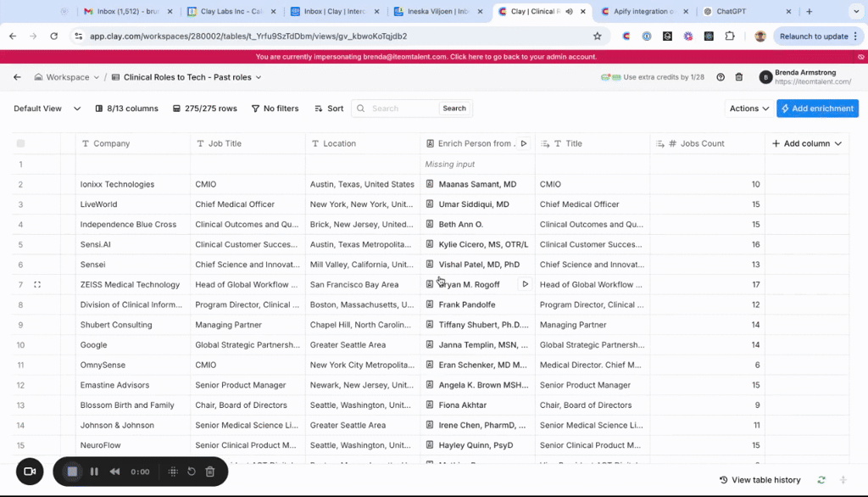Open the No filters menu
The image size is (868, 497).
point(275,109)
